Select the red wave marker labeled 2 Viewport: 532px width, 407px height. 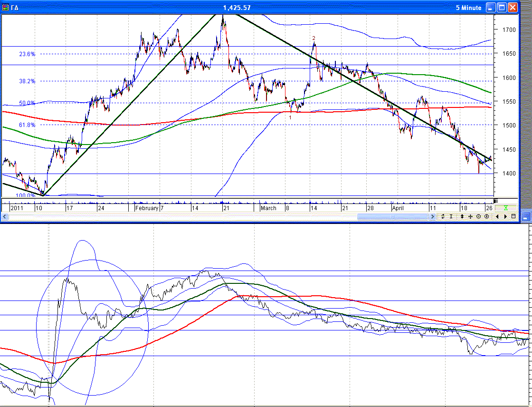313,38
